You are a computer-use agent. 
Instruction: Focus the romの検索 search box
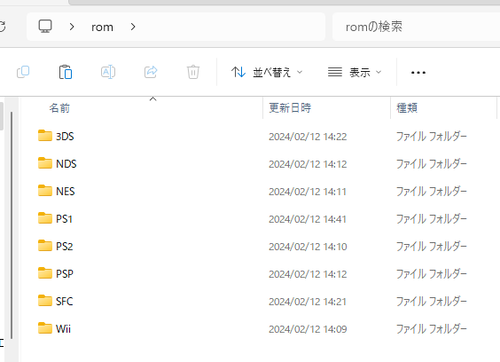tap(416, 27)
